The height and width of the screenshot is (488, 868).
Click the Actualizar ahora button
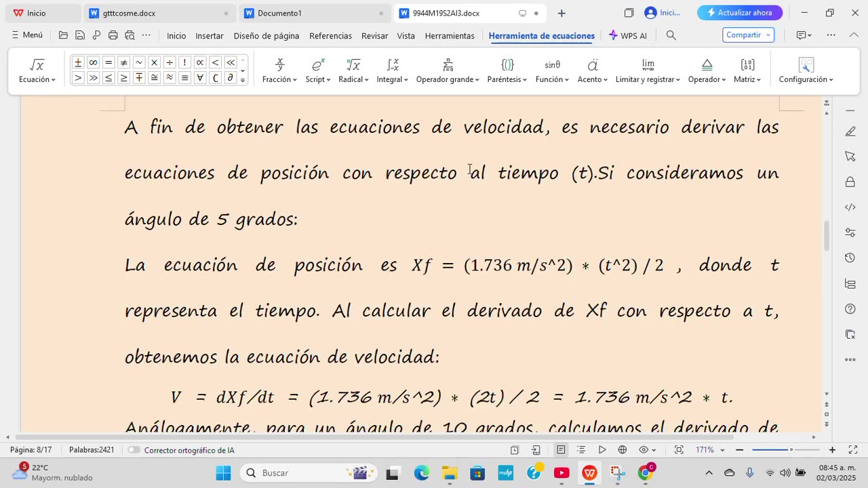pyautogui.click(x=740, y=13)
